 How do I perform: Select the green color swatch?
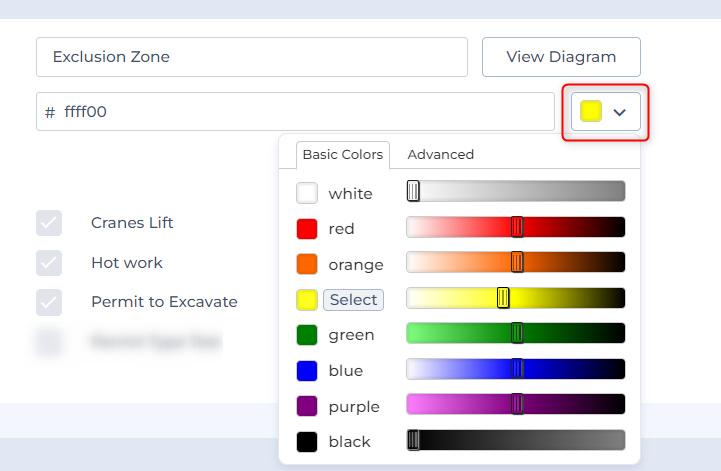(x=307, y=335)
